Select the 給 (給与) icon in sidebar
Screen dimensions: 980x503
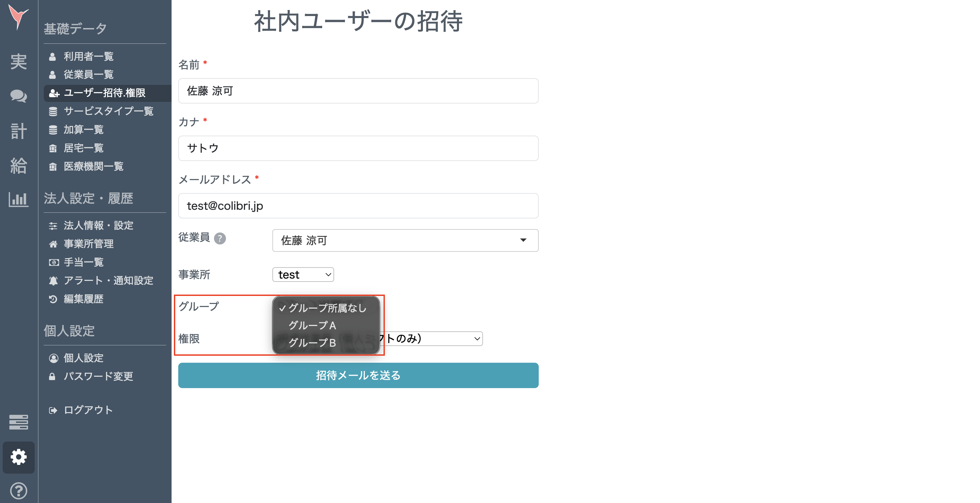click(19, 165)
